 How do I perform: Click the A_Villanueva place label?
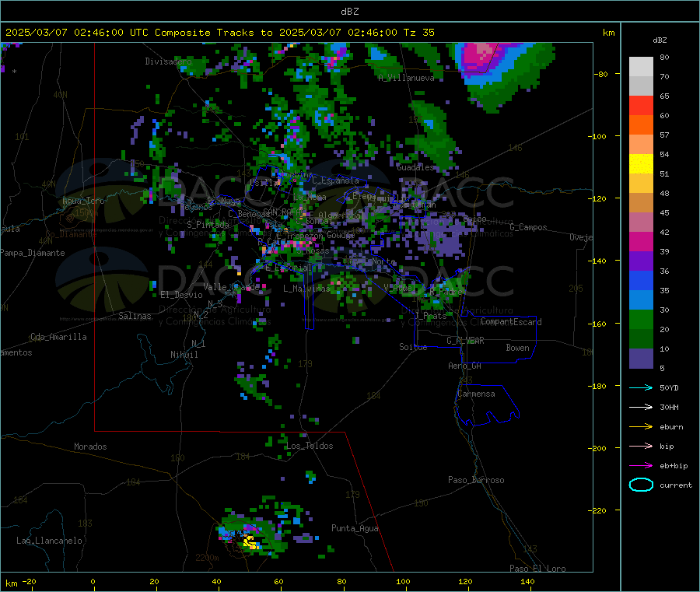pyautogui.click(x=406, y=78)
